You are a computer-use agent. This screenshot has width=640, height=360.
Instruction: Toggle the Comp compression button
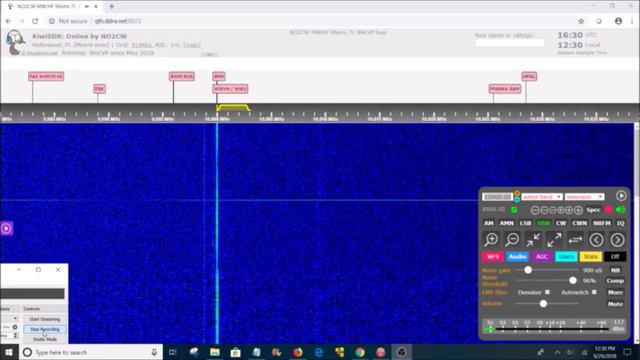(615, 281)
